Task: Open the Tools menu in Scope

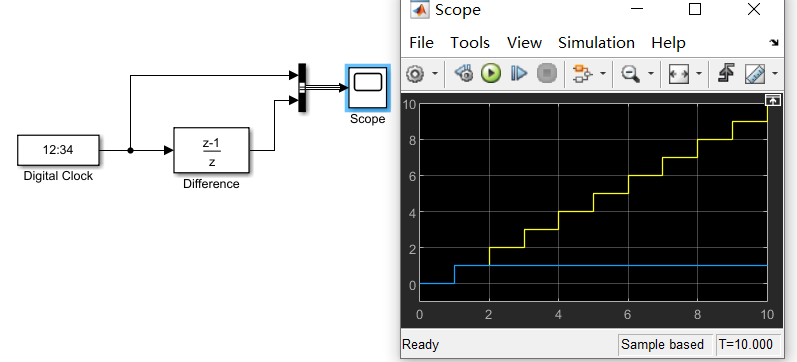Action: (x=470, y=43)
